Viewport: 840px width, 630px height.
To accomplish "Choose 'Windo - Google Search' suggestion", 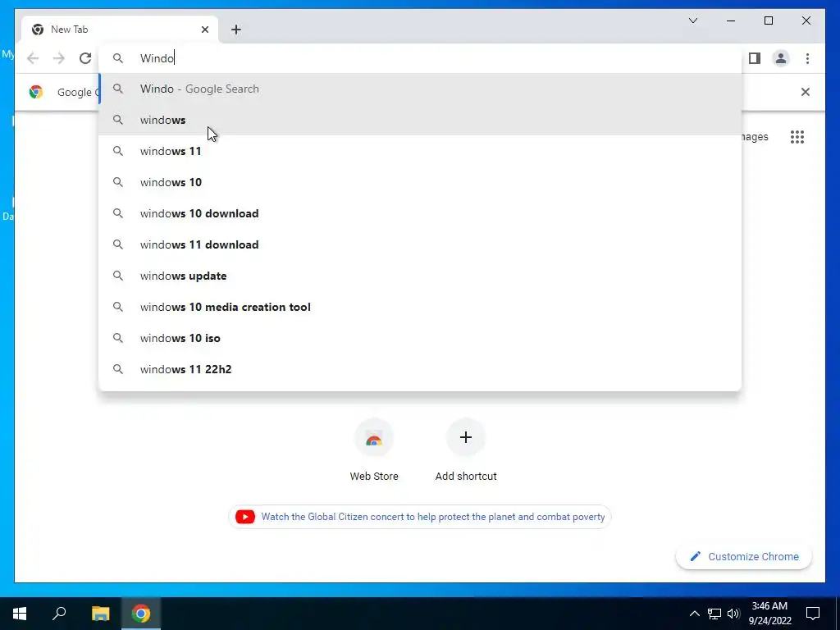I will point(421,89).
